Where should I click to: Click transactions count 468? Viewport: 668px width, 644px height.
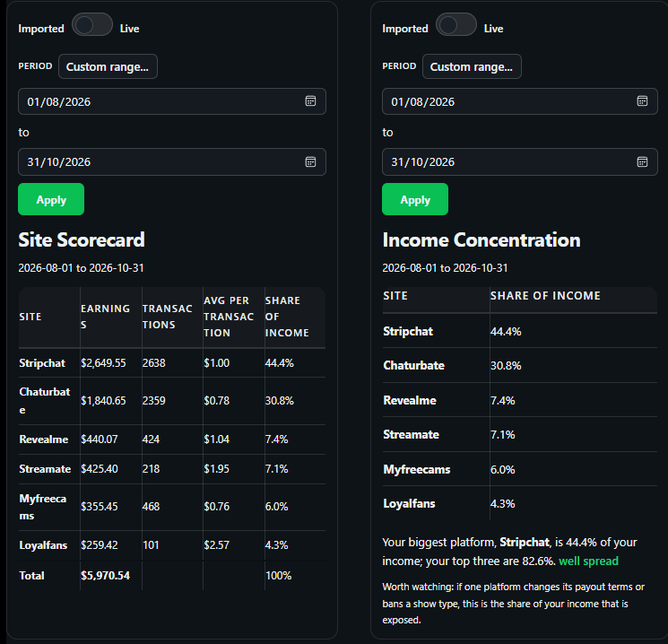[151, 507]
